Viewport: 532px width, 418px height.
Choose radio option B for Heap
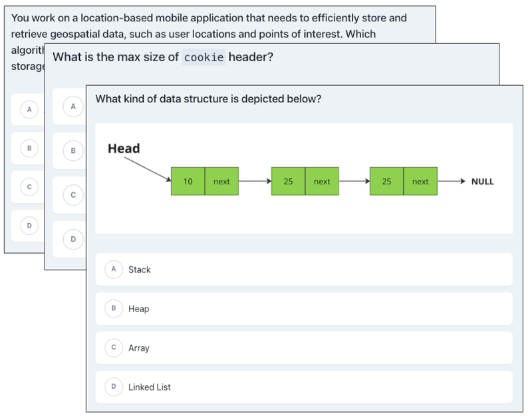point(114,308)
